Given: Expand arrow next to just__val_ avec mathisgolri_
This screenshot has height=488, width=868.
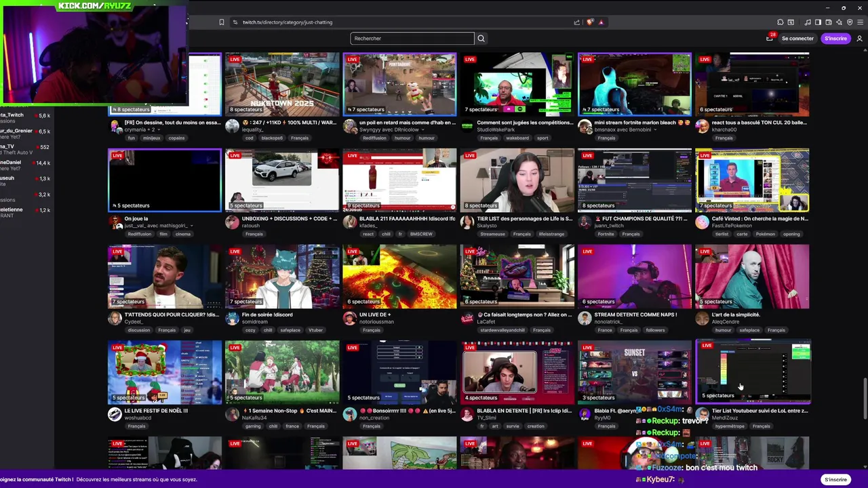Looking at the screenshot, I should pyautogui.click(x=191, y=226).
